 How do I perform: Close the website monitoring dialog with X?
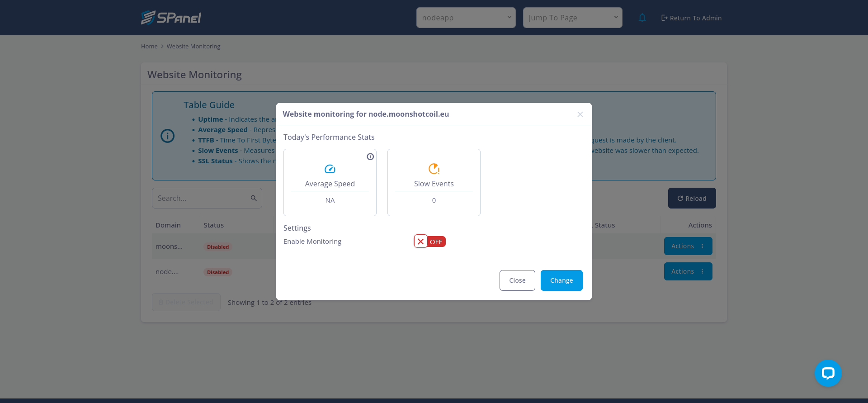coord(580,114)
